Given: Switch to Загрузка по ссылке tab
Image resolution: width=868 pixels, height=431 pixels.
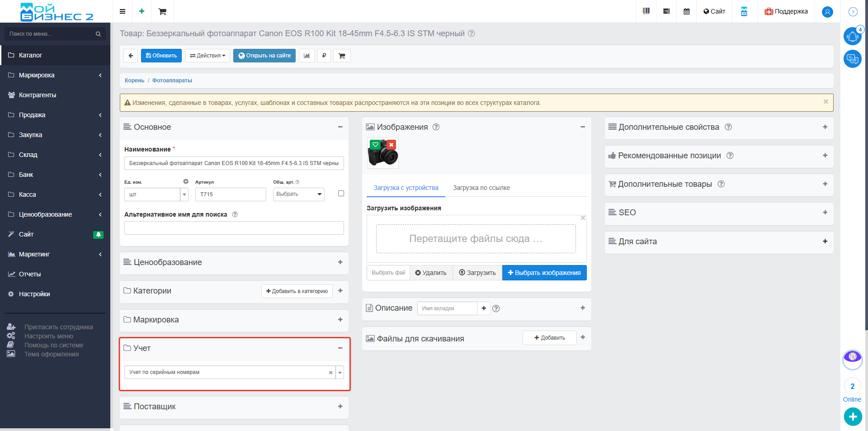Looking at the screenshot, I should [481, 188].
